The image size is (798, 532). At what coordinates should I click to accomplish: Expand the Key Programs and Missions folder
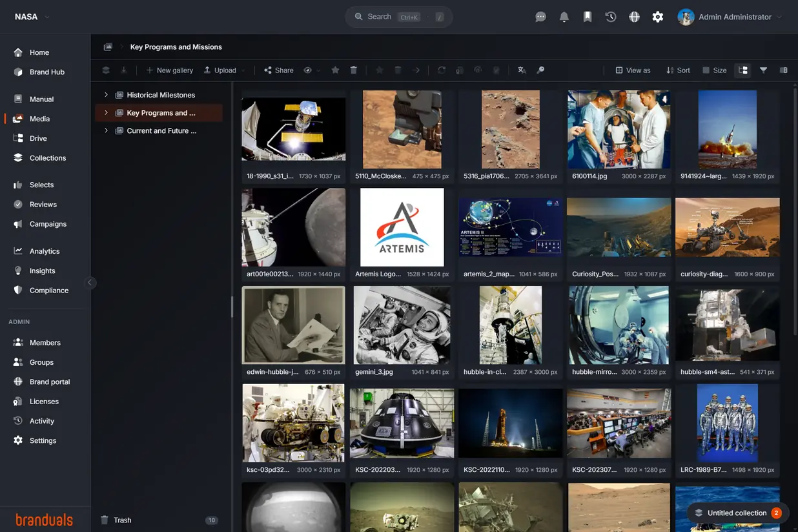(x=107, y=113)
